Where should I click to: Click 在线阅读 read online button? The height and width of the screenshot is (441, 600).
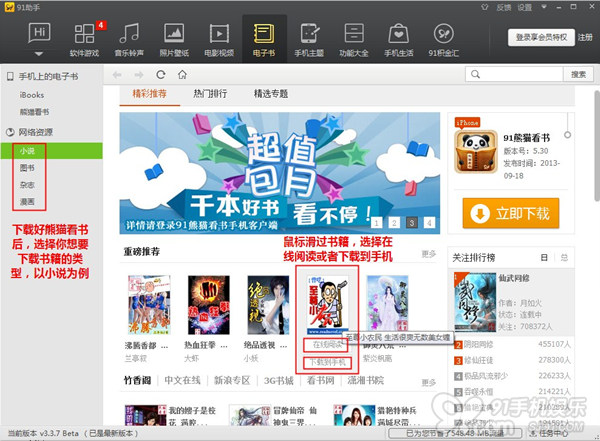(x=326, y=345)
